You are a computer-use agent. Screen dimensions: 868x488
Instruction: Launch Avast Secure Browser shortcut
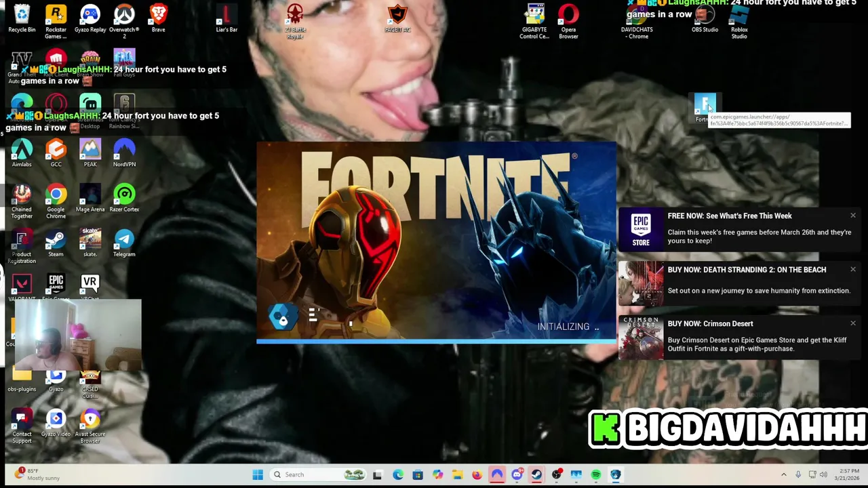click(x=90, y=427)
